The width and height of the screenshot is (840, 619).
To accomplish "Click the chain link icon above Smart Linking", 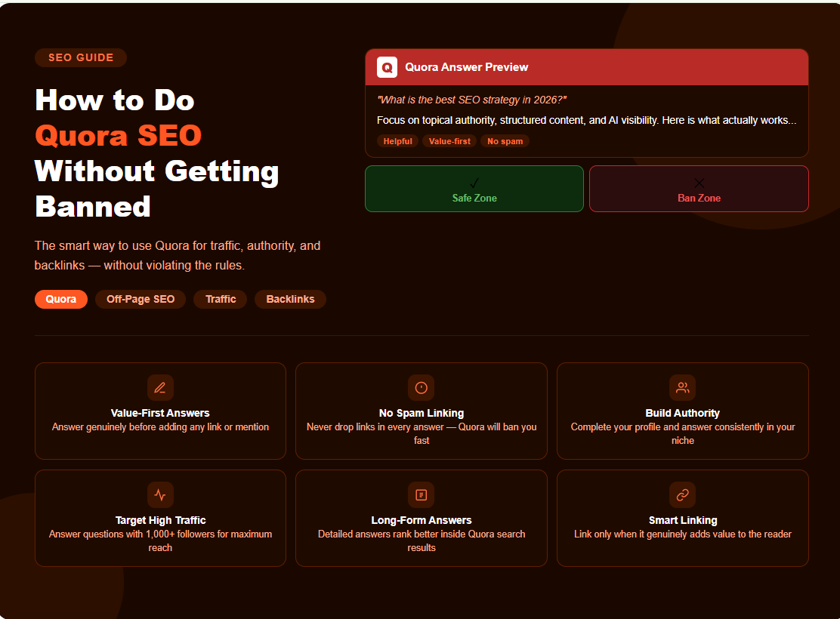I will 682,494.
